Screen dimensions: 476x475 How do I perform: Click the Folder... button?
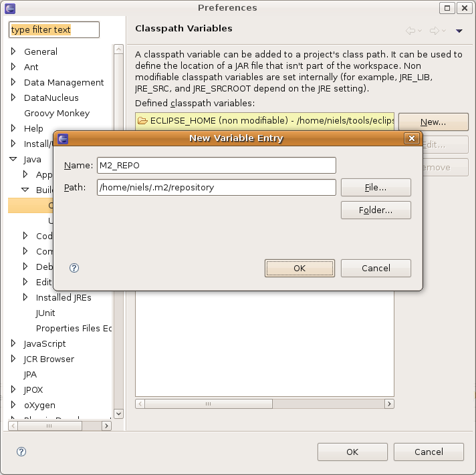(x=376, y=210)
